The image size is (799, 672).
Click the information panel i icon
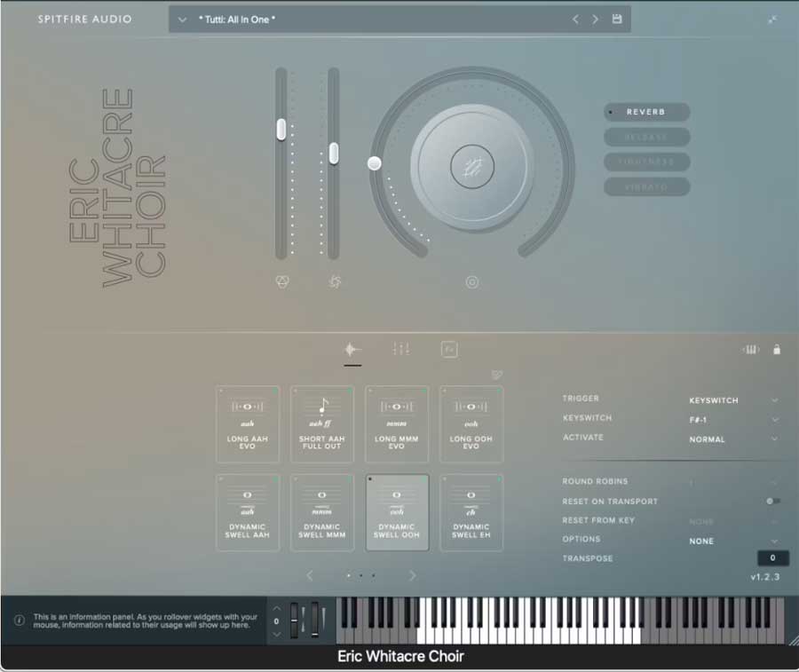[20, 620]
